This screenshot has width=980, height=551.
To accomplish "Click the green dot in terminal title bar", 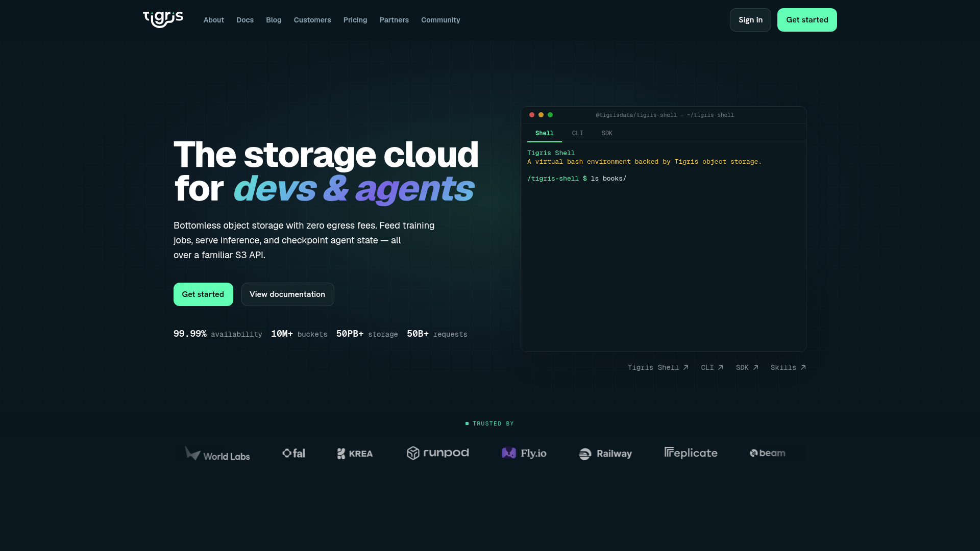I will point(550,115).
